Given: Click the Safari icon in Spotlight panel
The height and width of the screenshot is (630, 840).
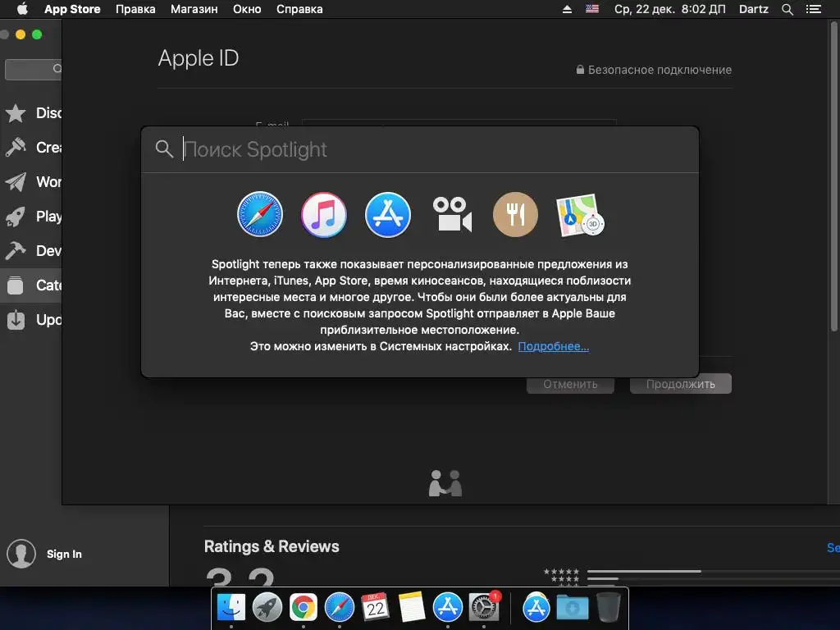Looking at the screenshot, I should click(260, 214).
